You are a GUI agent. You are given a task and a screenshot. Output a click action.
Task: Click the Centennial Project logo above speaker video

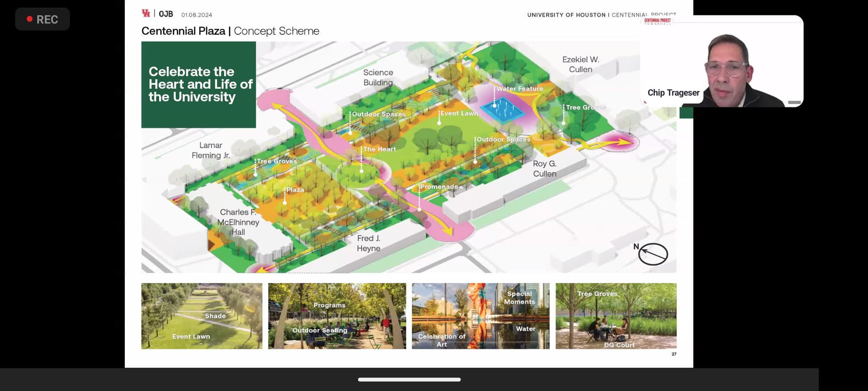[x=658, y=21]
